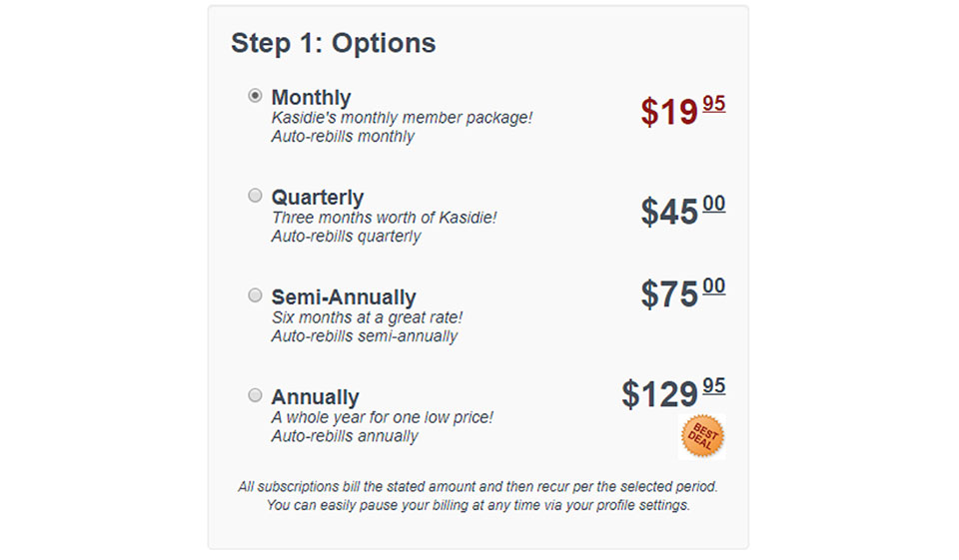Viewport: 959px width, 560px height.
Task: Click the orange Best Deal badge
Action: [x=702, y=436]
